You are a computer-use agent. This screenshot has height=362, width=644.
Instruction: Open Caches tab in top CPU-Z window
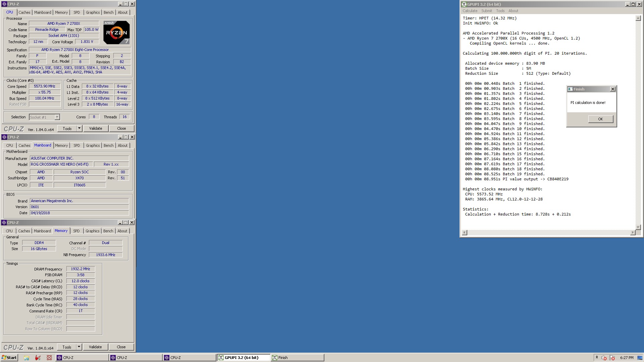pyautogui.click(x=24, y=12)
